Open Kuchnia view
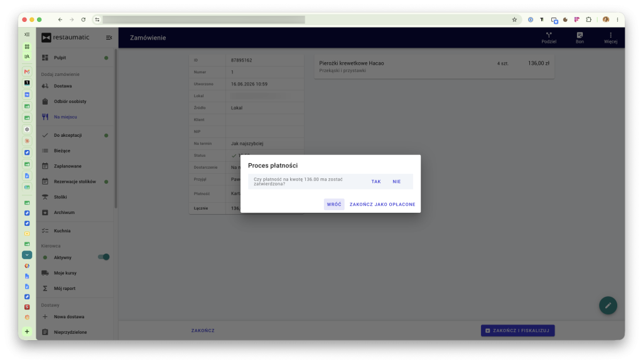The height and width of the screenshot is (364, 643). tap(75, 231)
